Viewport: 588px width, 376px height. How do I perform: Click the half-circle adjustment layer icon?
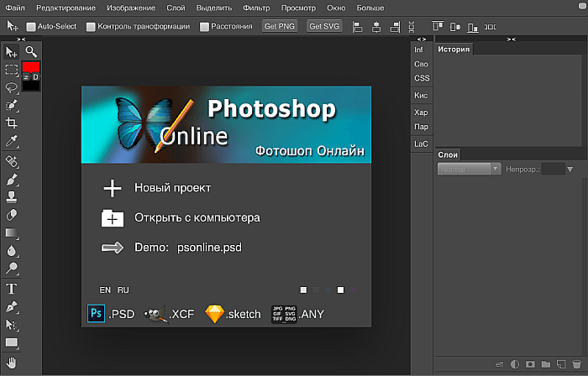click(x=514, y=364)
